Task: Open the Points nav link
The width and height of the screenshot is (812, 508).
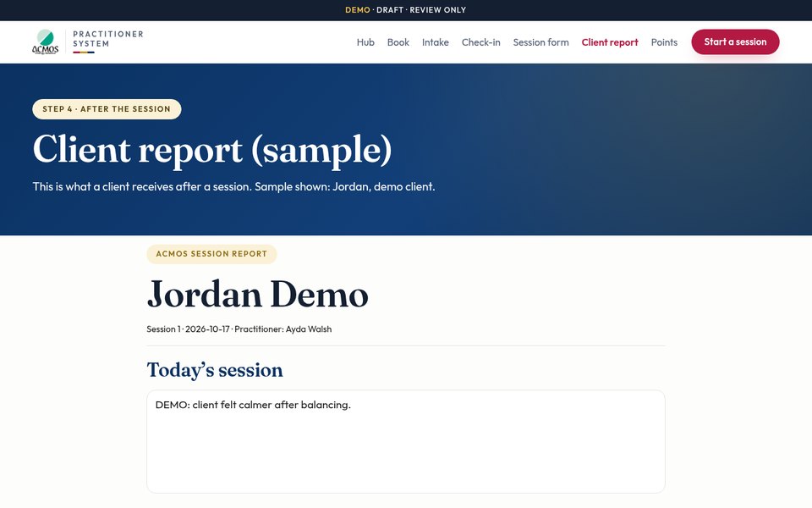Action: [x=664, y=42]
